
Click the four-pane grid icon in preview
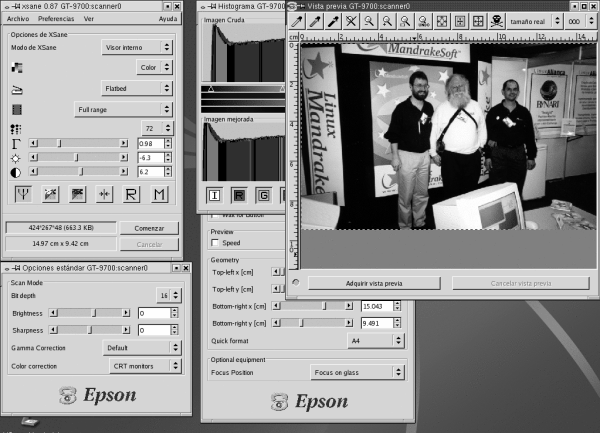[x=478, y=21]
